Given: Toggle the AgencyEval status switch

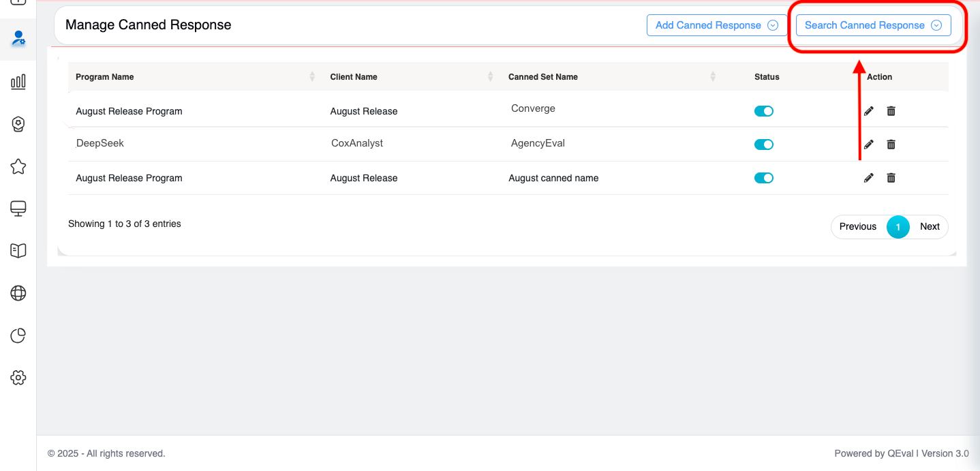Looking at the screenshot, I should tap(763, 145).
